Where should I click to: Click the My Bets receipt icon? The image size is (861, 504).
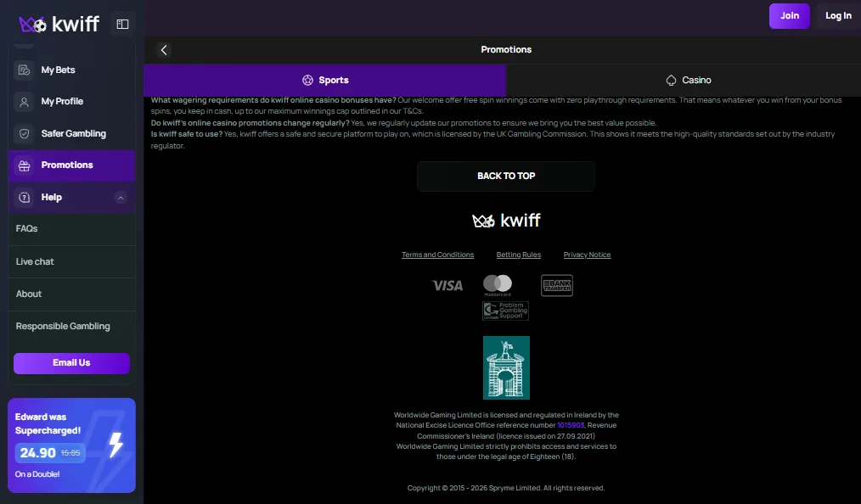coord(24,70)
